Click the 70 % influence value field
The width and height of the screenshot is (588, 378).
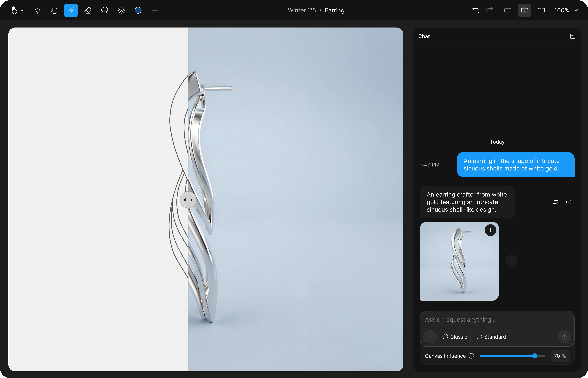tap(560, 356)
